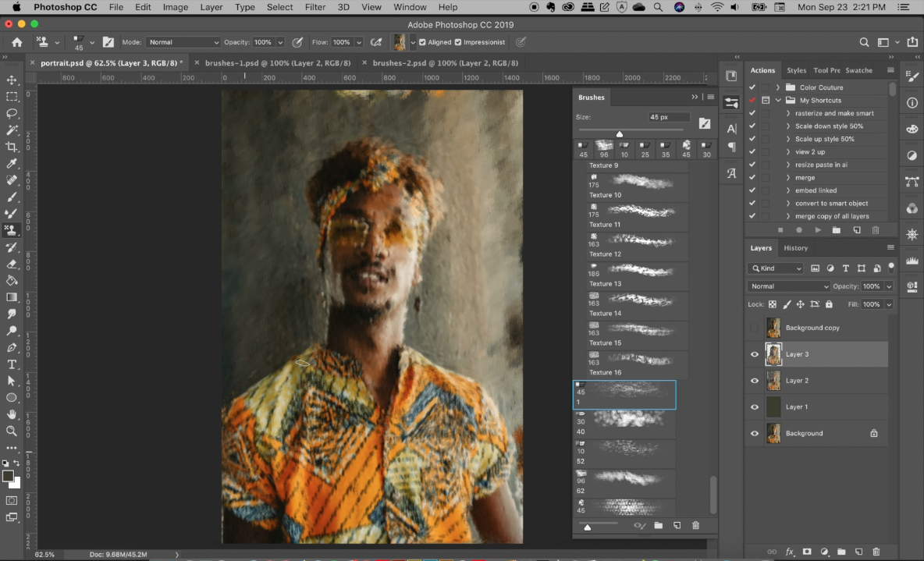Image resolution: width=924 pixels, height=561 pixels.
Task: Adjust brush preview thumbnail size slider
Action: pos(588,527)
